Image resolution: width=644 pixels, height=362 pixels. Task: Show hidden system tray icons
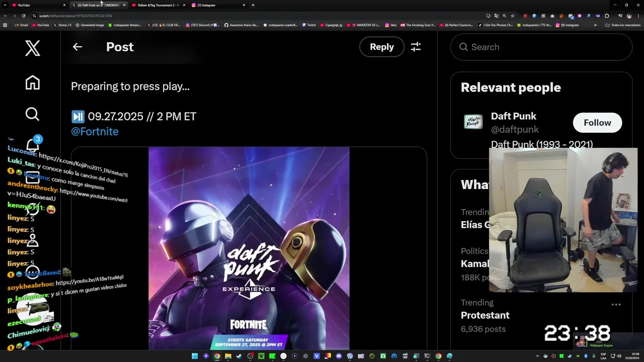537,356
